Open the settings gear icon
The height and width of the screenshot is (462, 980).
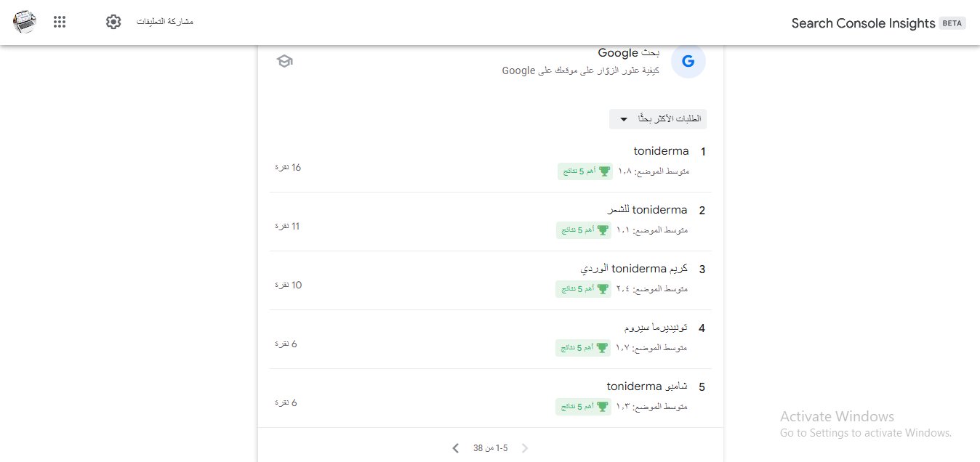[x=113, y=22]
